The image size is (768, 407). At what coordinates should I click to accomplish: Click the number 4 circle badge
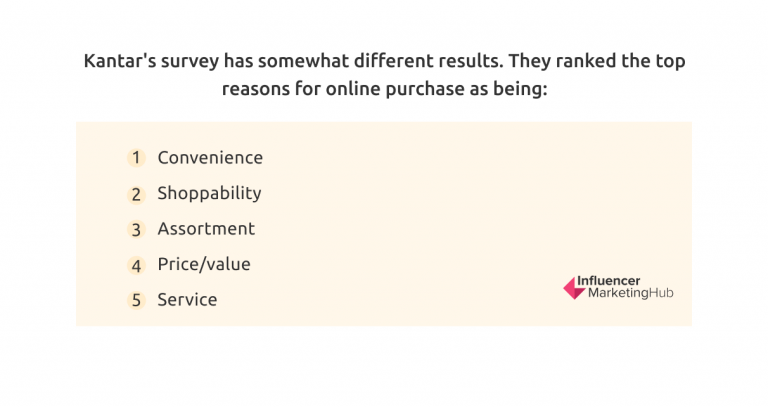(x=136, y=265)
